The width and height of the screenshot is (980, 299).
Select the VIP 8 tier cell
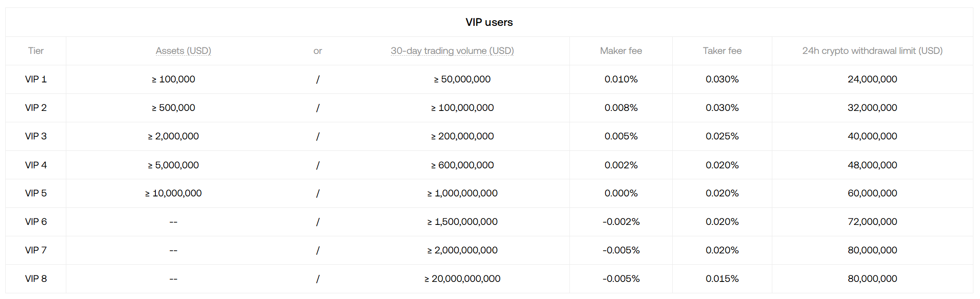pyautogui.click(x=36, y=279)
